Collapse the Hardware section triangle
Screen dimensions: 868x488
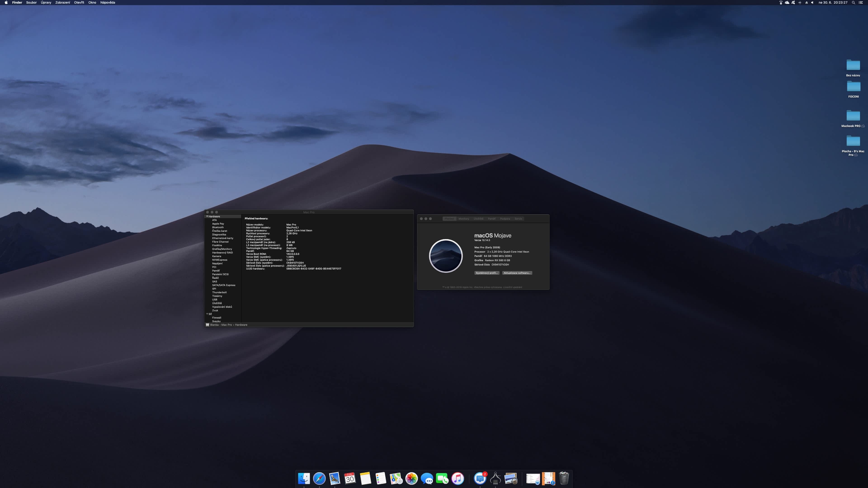tap(207, 216)
